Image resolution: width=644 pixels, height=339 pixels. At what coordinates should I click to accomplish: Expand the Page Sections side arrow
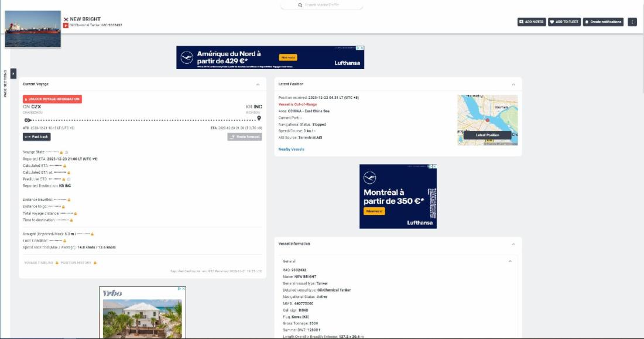point(13,73)
